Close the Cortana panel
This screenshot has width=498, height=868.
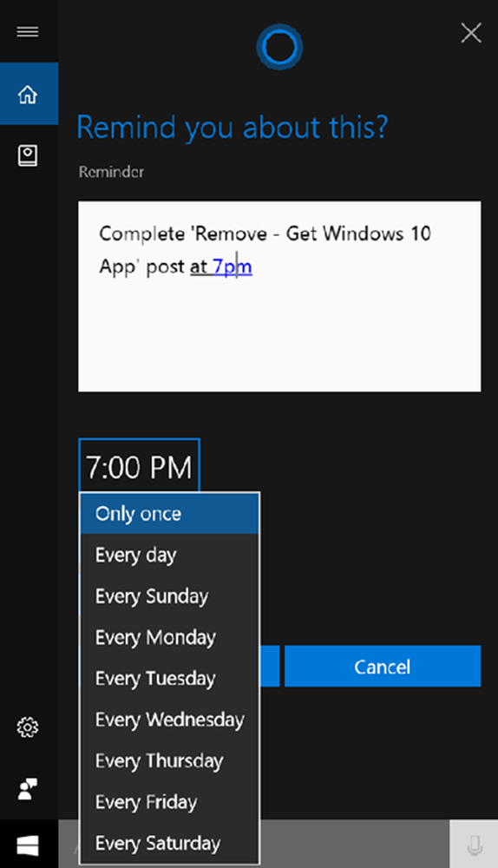(471, 33)
